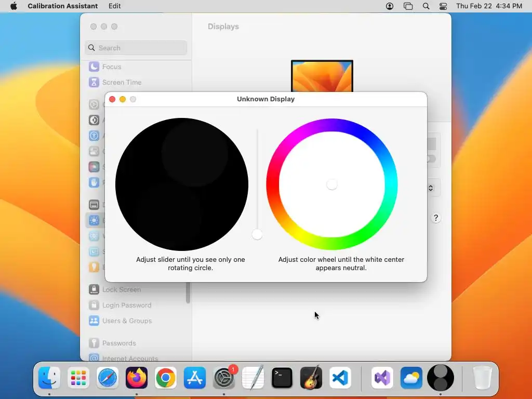Click the date and time in menu bar

[x=489, y=6]
